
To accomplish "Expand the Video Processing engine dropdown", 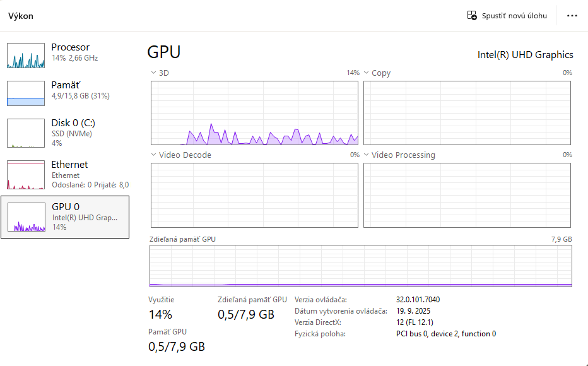I will click(x=366, y=155).
